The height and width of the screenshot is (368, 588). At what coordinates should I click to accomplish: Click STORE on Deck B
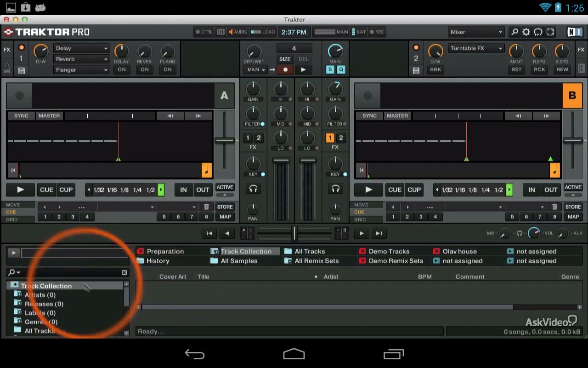click(573, 207)
